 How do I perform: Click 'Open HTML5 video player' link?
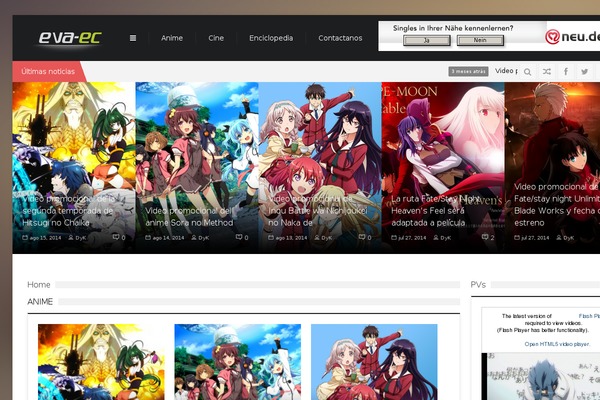pyautogui.click(x=557, y=344)
